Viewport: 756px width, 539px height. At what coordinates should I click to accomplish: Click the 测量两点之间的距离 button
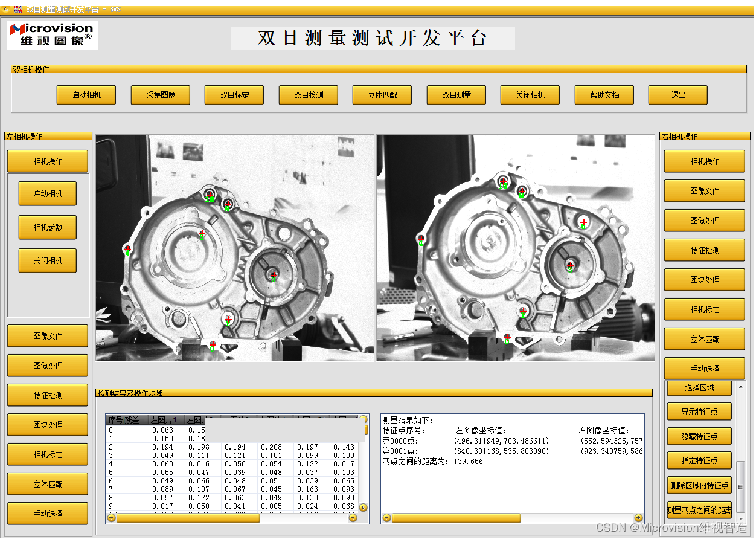[699, 510]
